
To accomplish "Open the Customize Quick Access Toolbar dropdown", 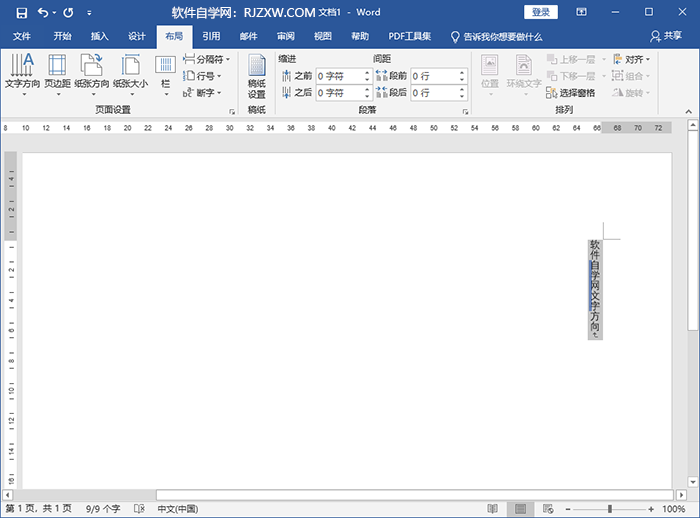I will pos(89,13).
